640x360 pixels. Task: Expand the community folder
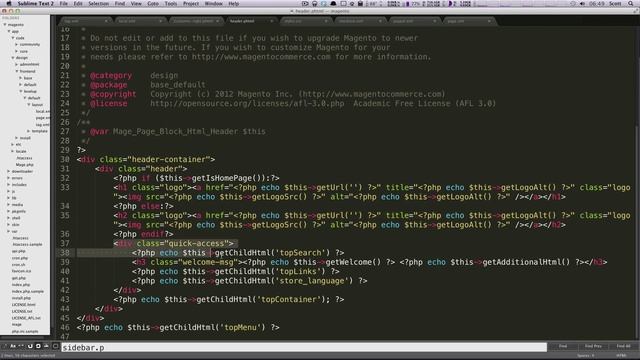point(16,44)
